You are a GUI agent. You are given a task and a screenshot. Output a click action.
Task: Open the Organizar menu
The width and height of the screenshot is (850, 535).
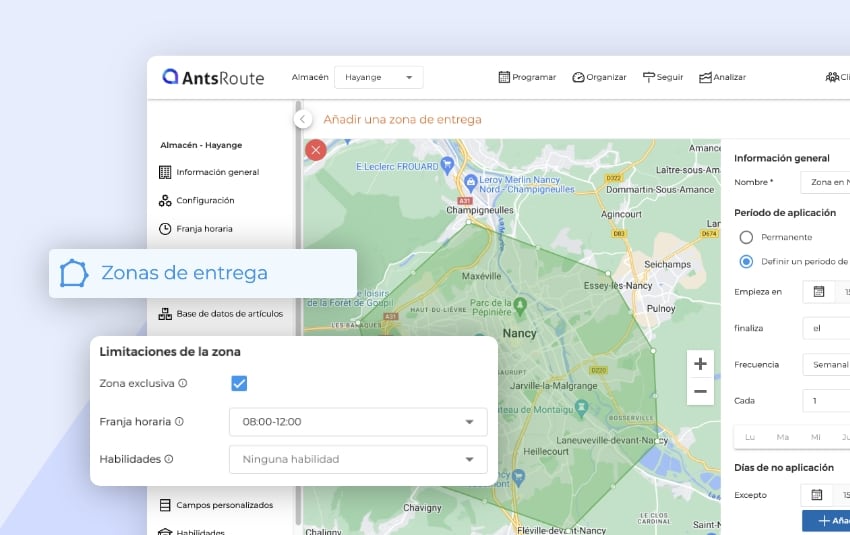(x=599, y=77)
